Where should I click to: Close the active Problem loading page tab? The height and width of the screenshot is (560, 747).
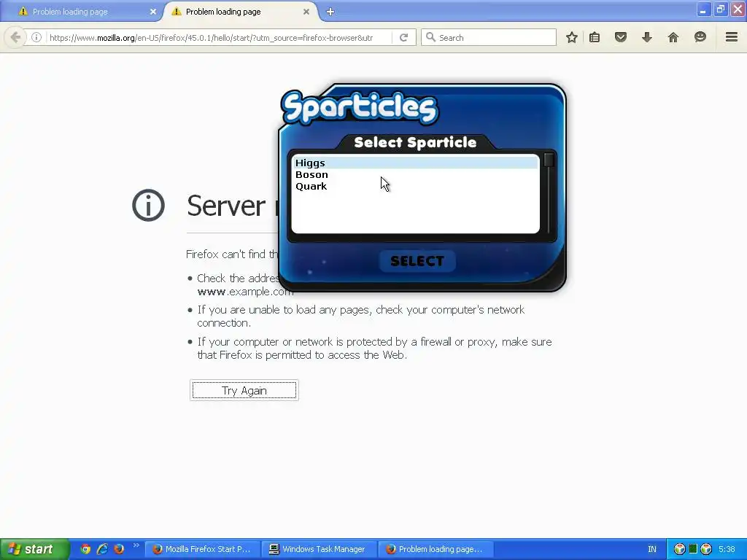point(306,12)
